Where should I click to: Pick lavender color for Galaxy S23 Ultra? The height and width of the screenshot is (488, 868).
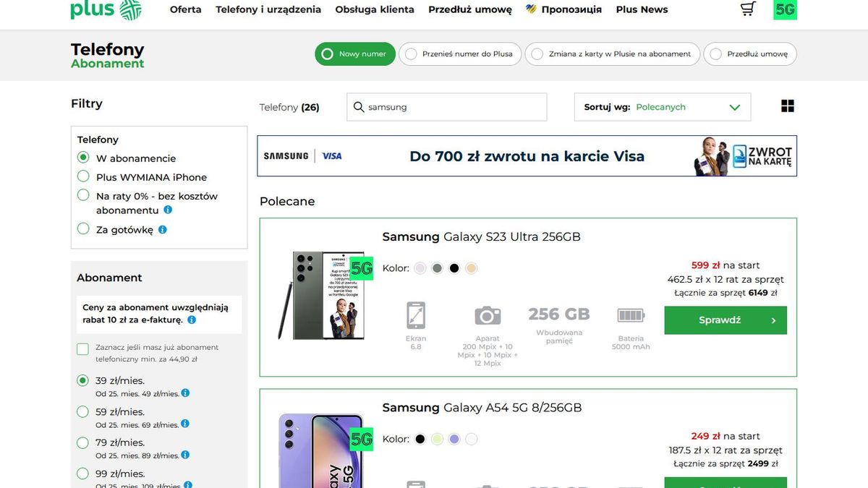tap(420, 268)
